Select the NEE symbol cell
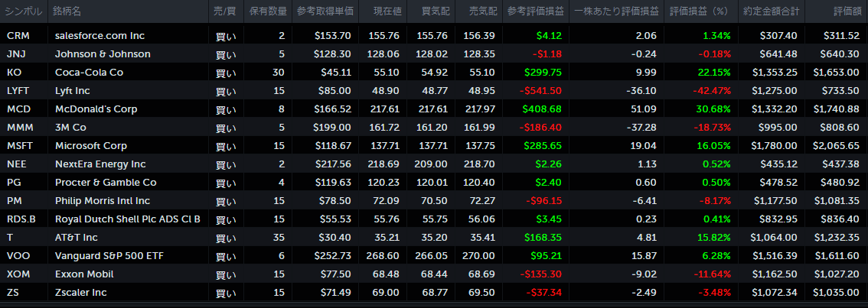 click(16, 164)
